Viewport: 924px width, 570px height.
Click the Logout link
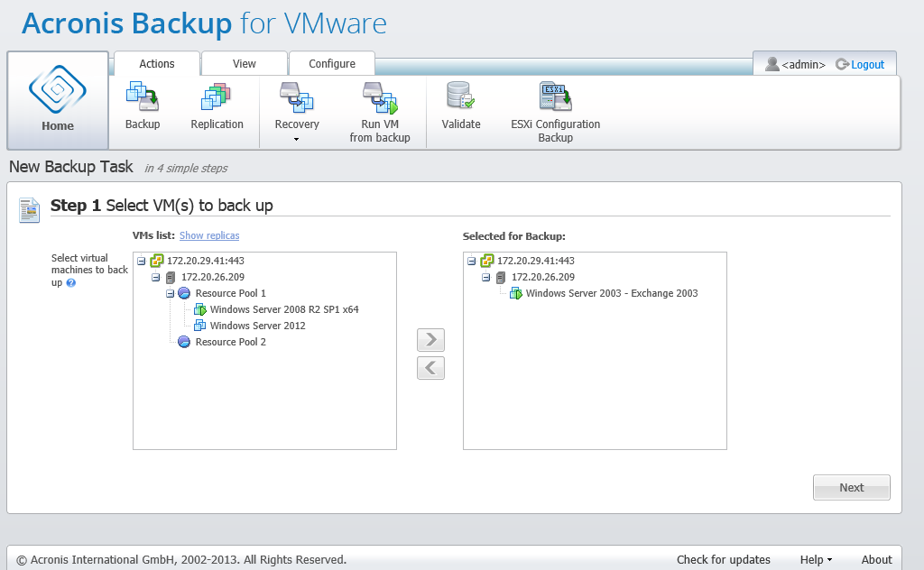coord(867,65)
